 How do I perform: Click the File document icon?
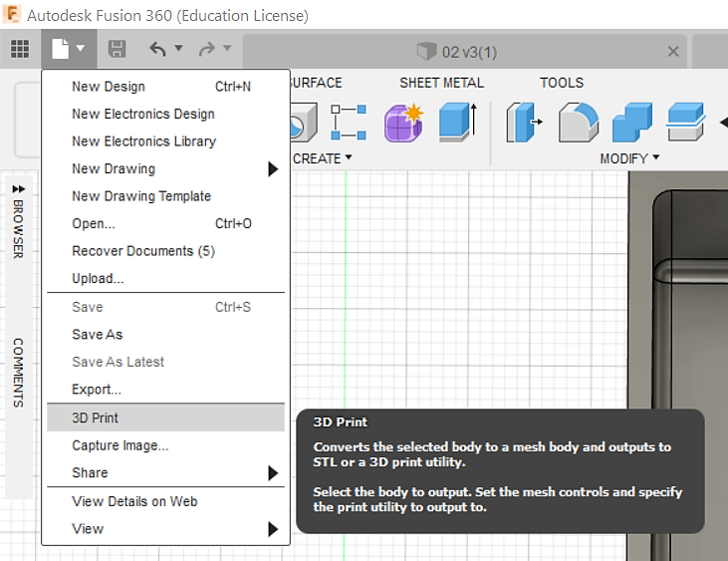61,49
